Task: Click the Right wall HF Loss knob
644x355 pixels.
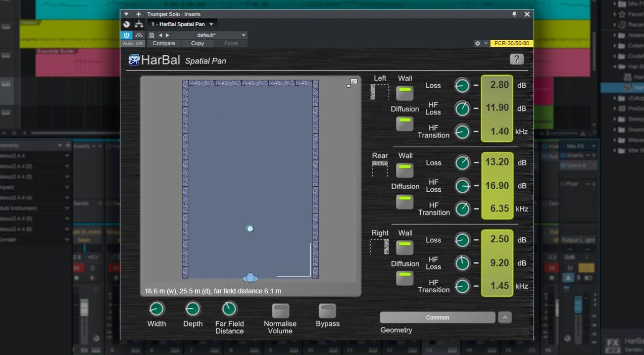Action: pos(462,263)
